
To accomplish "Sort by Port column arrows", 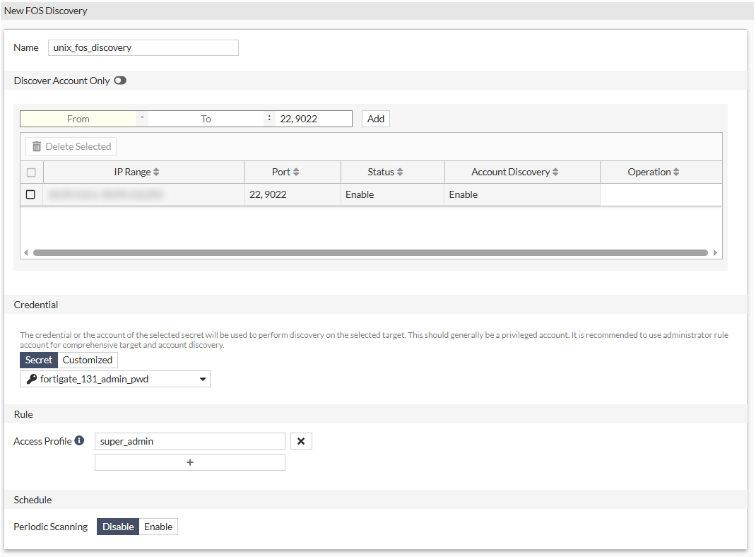I will tap(296, 172).
